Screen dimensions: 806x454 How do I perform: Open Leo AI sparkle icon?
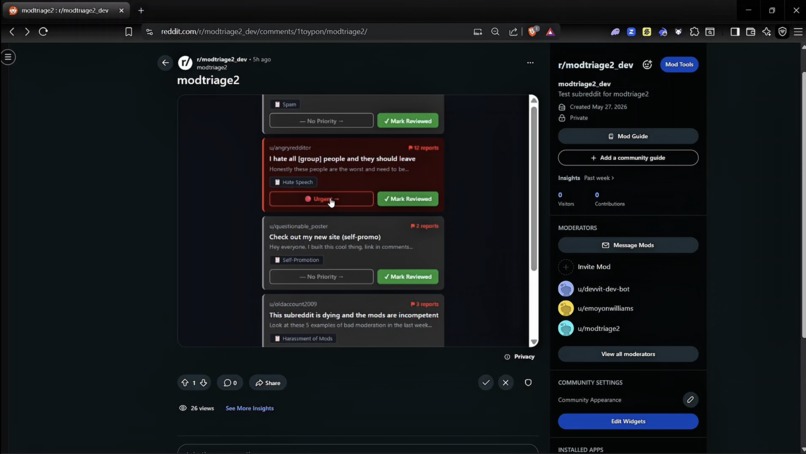(766, 32)
